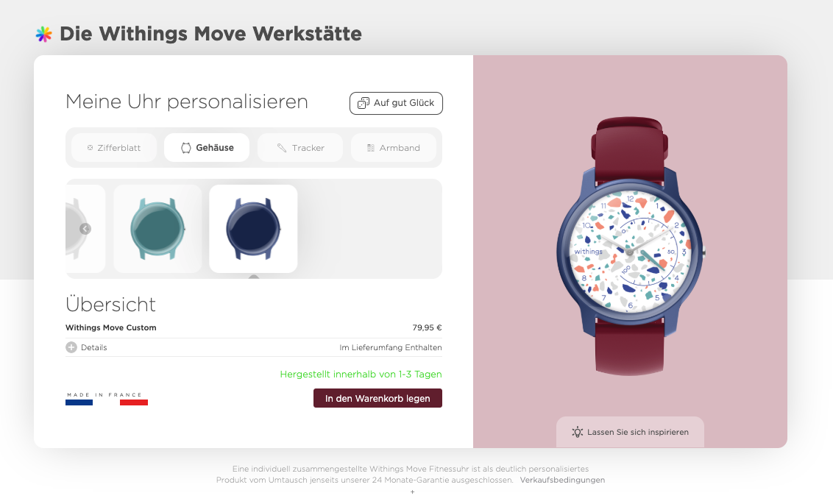Click the dice icon in Auf gut Glück

click(x=364, y=103)
